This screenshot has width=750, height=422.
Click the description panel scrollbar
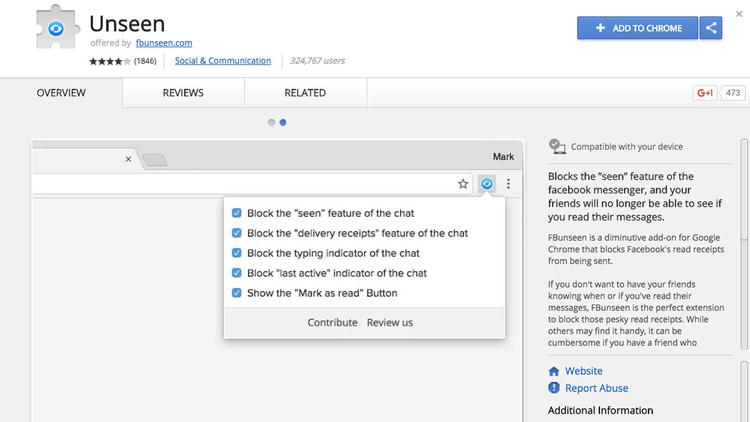(744, 244)
